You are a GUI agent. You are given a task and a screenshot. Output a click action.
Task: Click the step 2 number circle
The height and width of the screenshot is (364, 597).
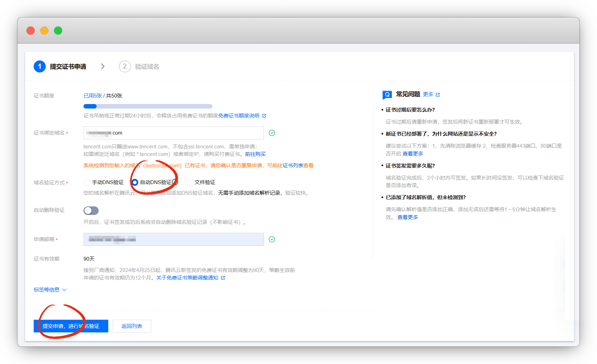(x=124, y=66)
